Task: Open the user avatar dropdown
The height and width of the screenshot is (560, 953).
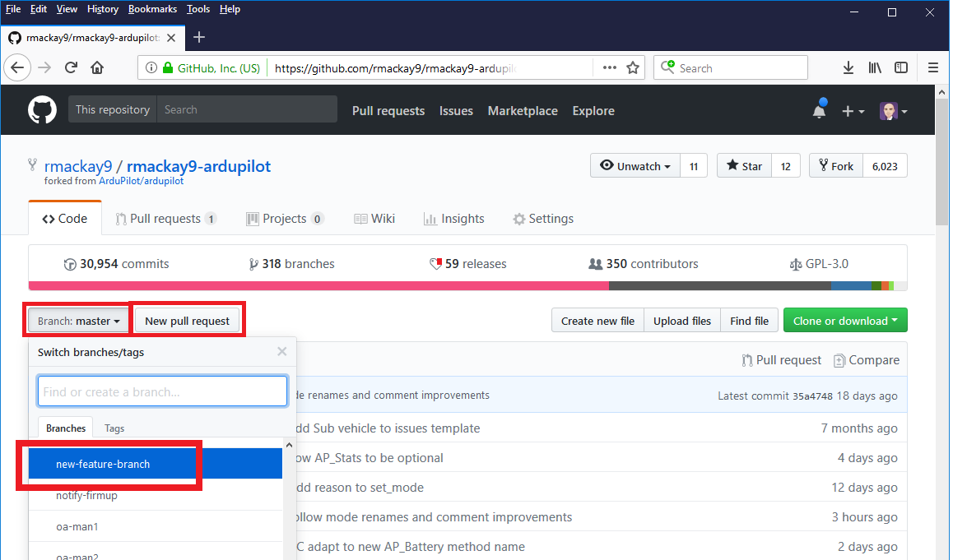Action: (893, 111)
